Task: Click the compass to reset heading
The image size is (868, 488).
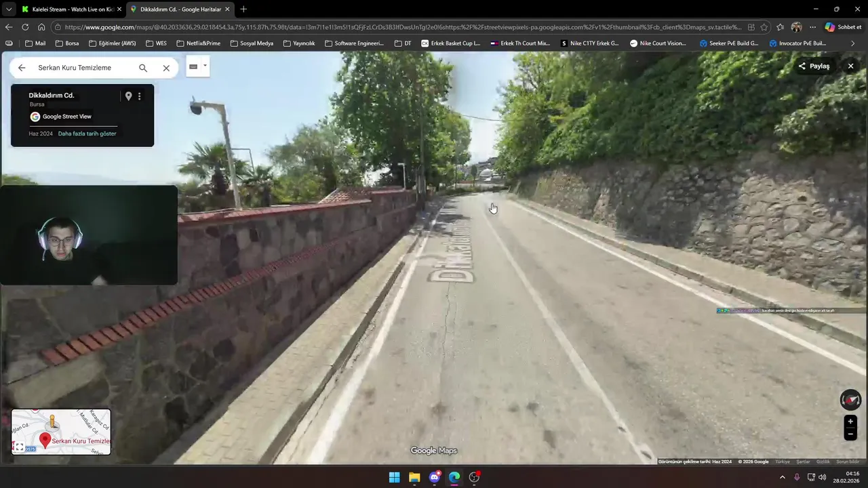Action: [x=850, y=400]
